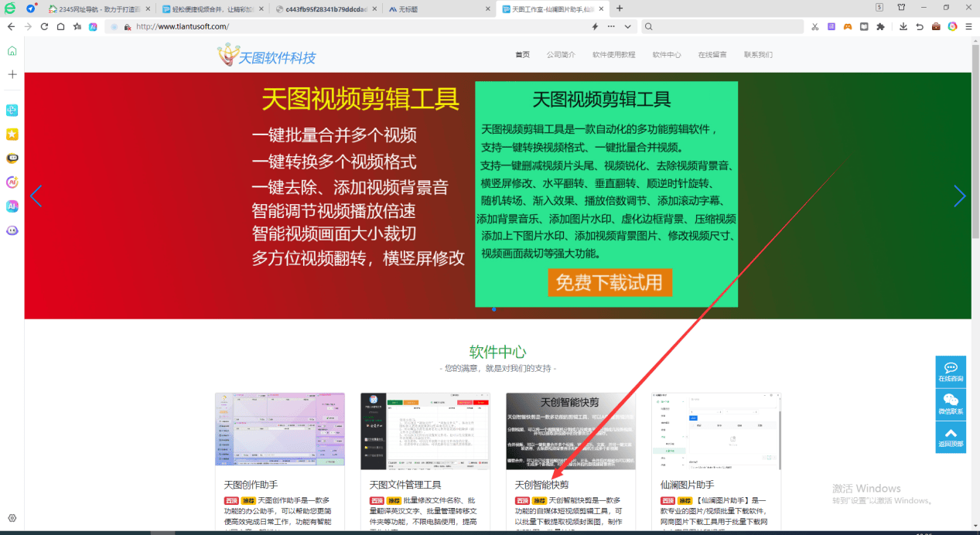
Task: Click the sidebar plus add icon
Action: 12,74
